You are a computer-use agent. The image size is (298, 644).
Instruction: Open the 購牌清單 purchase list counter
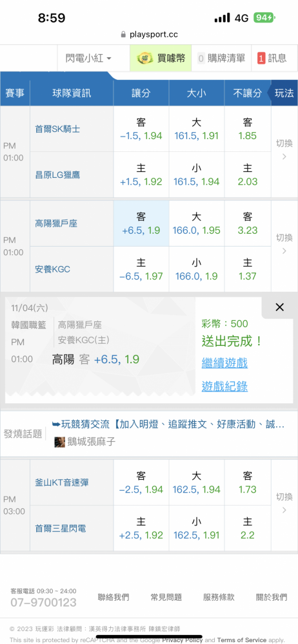pyautogui.click(x=221, y=59)
